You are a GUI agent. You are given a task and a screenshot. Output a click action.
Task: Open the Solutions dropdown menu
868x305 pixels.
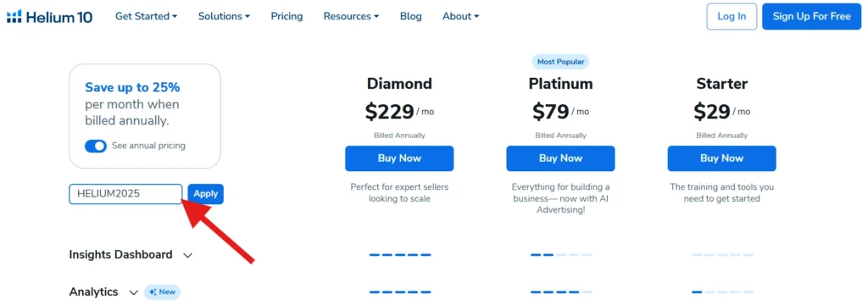pyautogui.click(x=224, y=17)
